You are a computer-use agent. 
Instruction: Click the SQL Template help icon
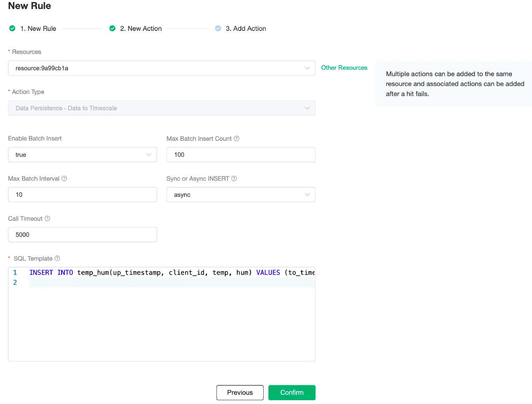coord(57,258)
